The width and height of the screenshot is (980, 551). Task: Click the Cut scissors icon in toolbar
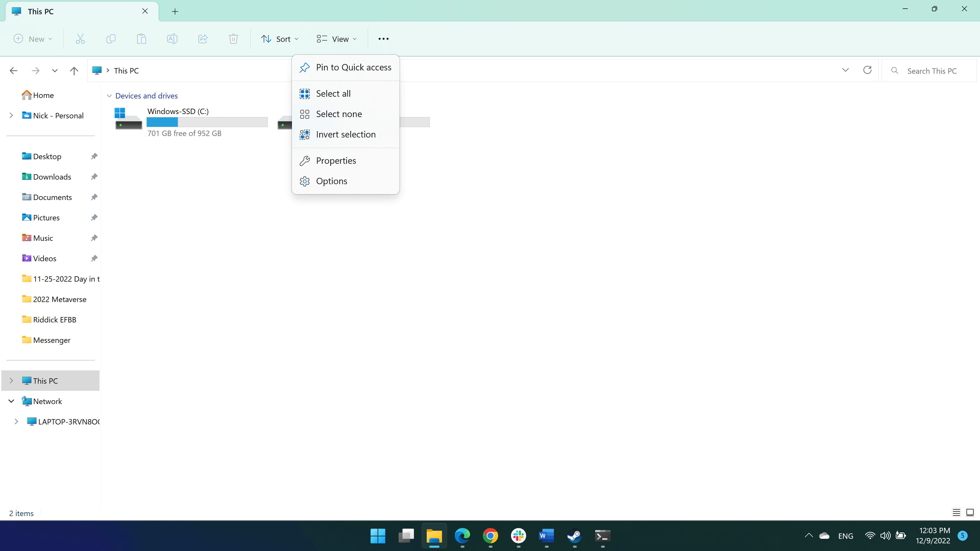80,39
